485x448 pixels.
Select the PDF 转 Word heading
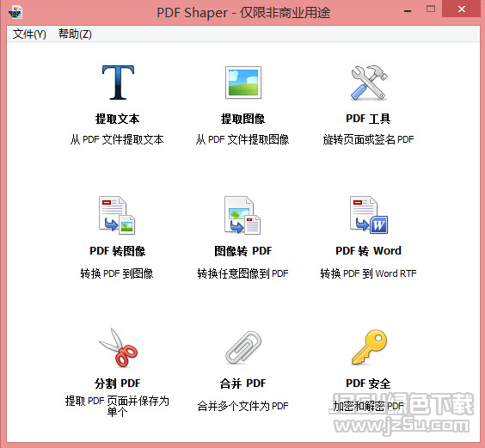[x=368, y=251]
